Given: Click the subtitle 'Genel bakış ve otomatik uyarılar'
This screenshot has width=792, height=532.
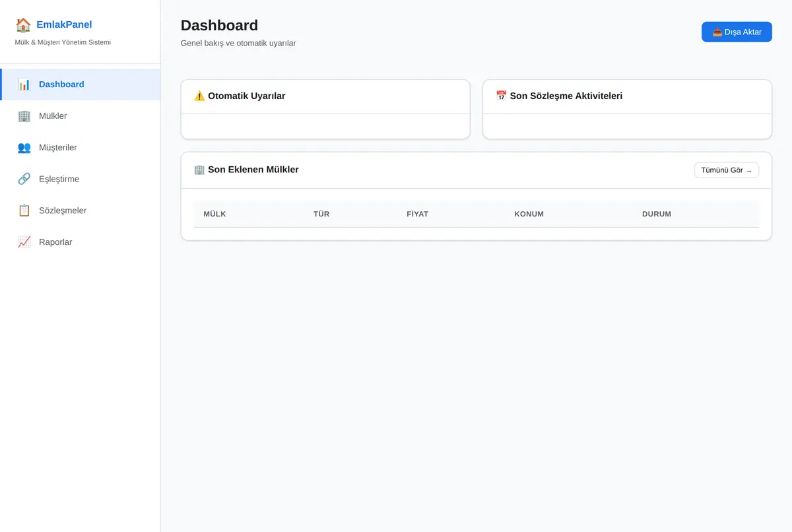Looking at the screenshot, I should pyautogui.click(x=238, y=43).
